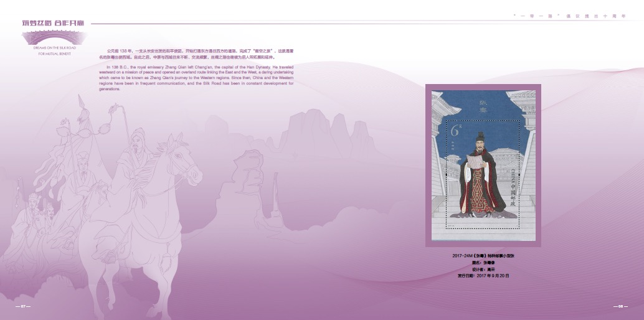Select the Zhang Qian stamp image
This screenshot has width=644, height=320.
(483, 166)
